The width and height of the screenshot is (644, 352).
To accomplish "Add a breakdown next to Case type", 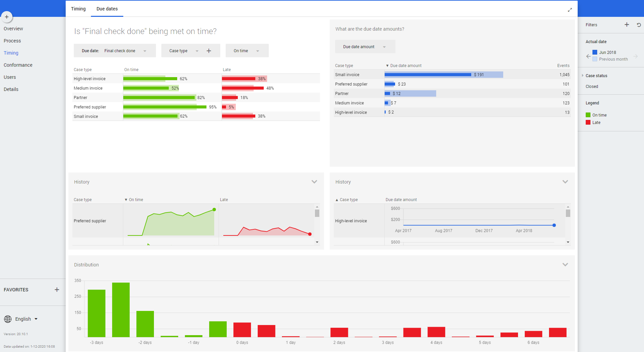I will coord(209,51).
